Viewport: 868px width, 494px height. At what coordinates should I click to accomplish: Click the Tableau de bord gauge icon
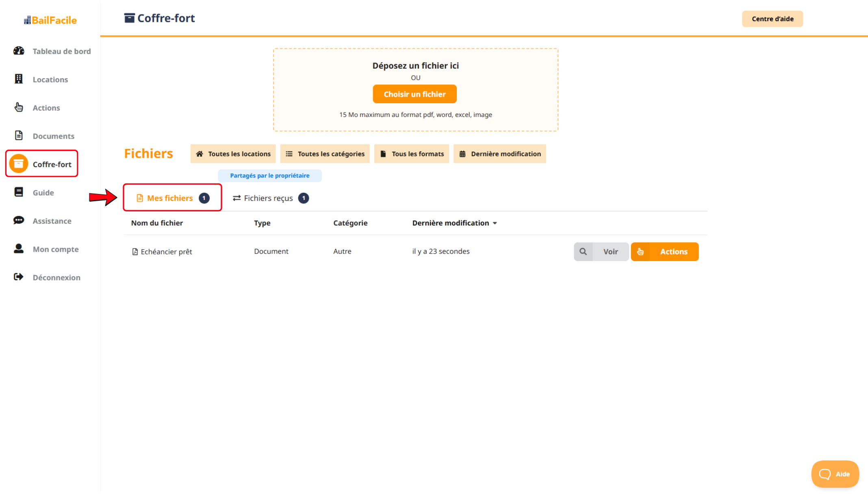click(19, 51)
